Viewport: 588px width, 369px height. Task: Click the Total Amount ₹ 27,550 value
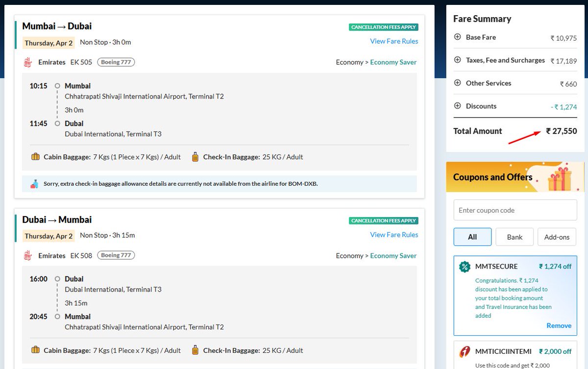562,131
